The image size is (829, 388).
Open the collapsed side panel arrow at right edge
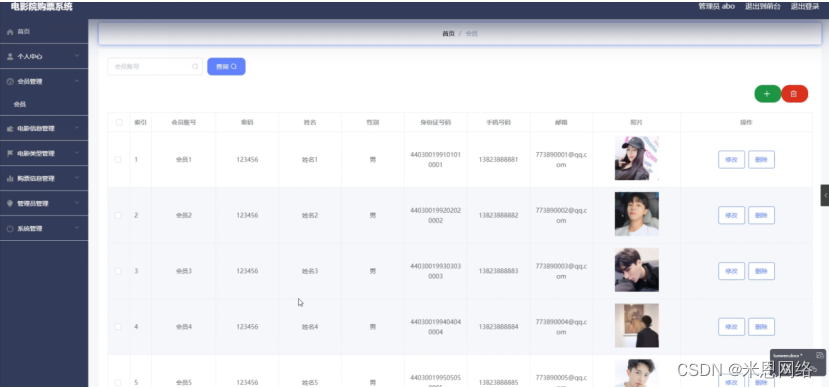click(x=825, y=195)
